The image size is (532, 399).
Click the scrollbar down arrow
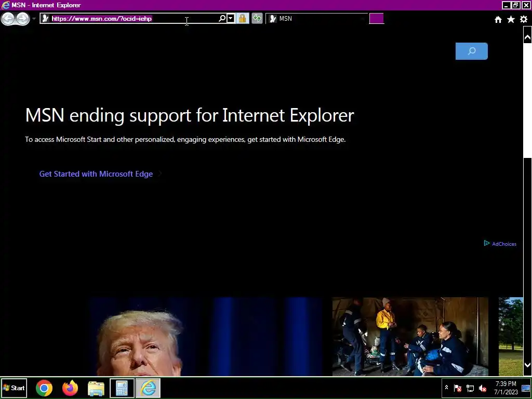tap(527, 365)
